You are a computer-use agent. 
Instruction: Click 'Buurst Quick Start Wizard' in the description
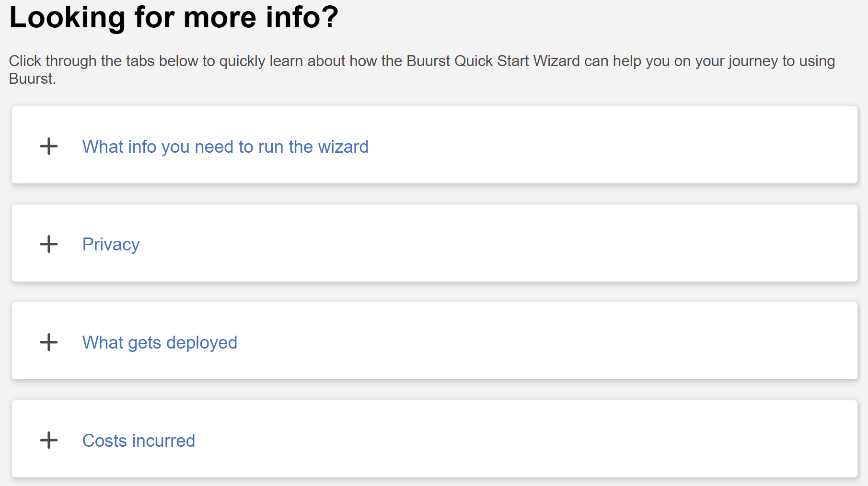coord(493,61)
